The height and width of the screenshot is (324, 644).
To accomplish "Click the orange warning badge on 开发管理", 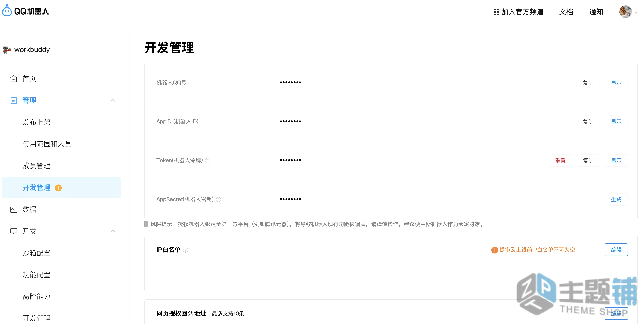I will point(58,188).
